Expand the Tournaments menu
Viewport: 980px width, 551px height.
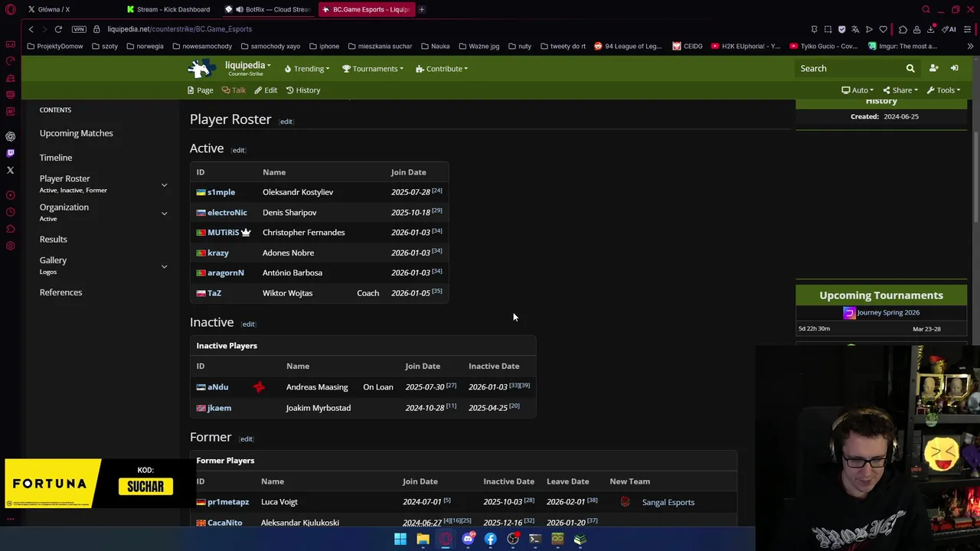point(372,69)
